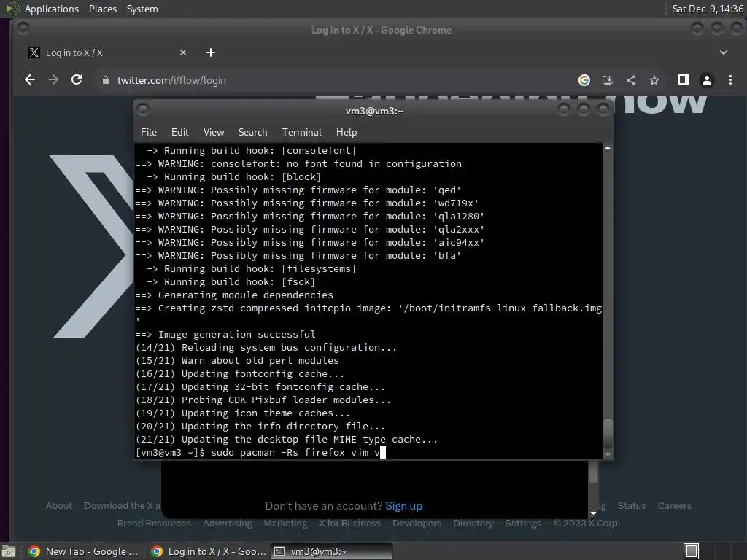747x560 pixels.
Task: Open the Careers footer link
Action: (x=675, y=506)
